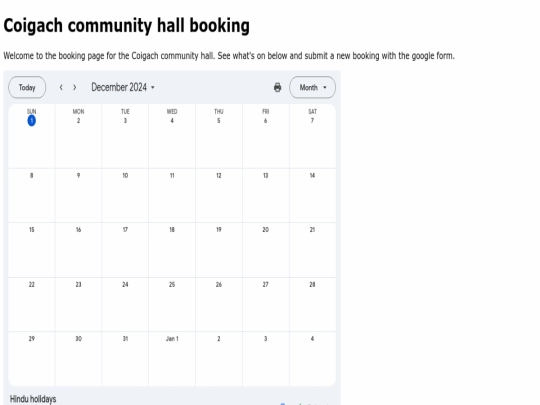Click date 19 in calendar
Screen dimensions: 540x405
(219, 230)
